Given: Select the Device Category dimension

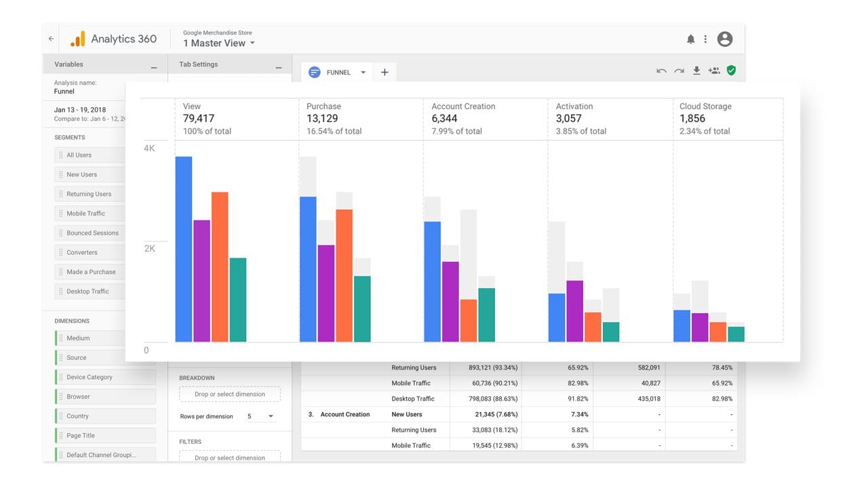Looking at the screenshot, I should (x=105, y=377).
